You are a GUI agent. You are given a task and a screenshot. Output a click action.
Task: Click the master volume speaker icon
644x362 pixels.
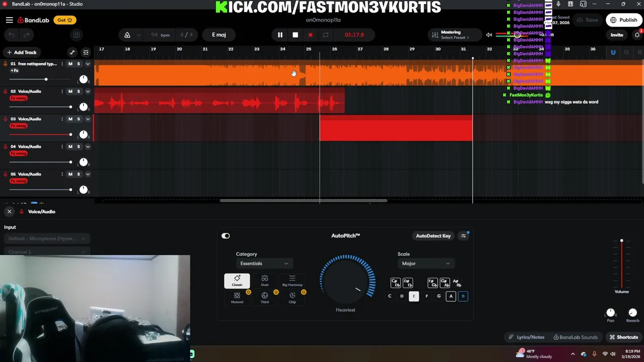pyautogui.click(x=489, y=35)
